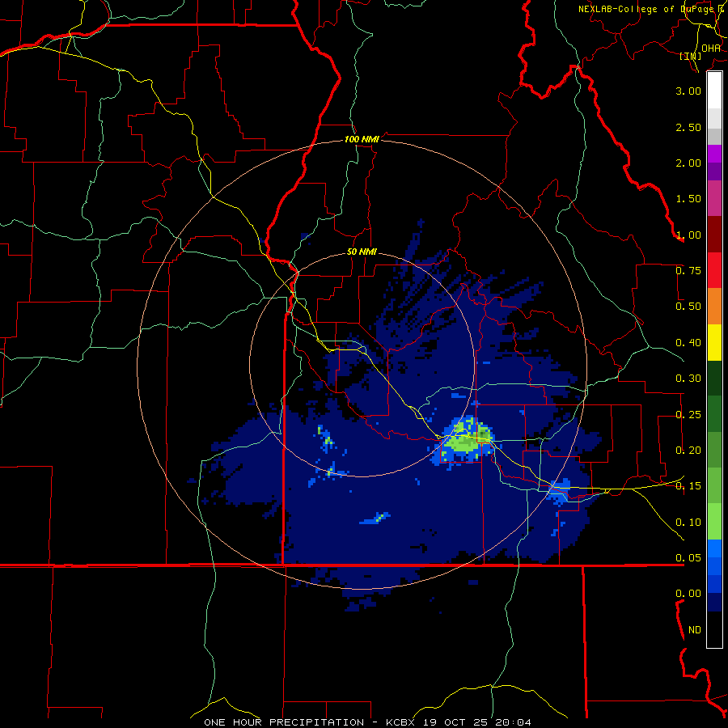Click the 50 NMI range ring label
The image size is (728, 728).
[362, 252]
